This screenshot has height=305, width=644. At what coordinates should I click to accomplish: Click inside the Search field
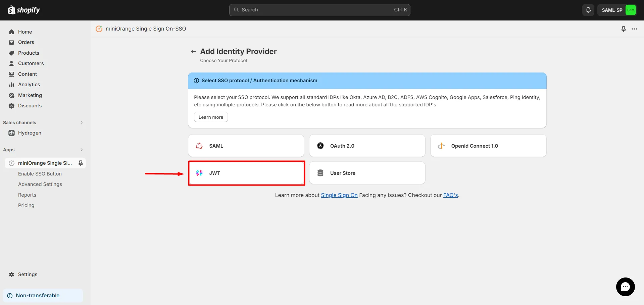click(319, 10)
